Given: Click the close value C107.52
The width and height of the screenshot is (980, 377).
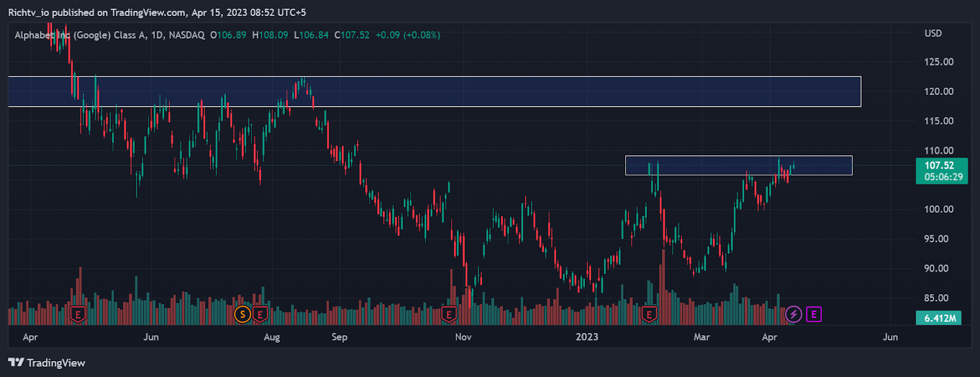Looking at the screenshot, I should pos(352,35).
